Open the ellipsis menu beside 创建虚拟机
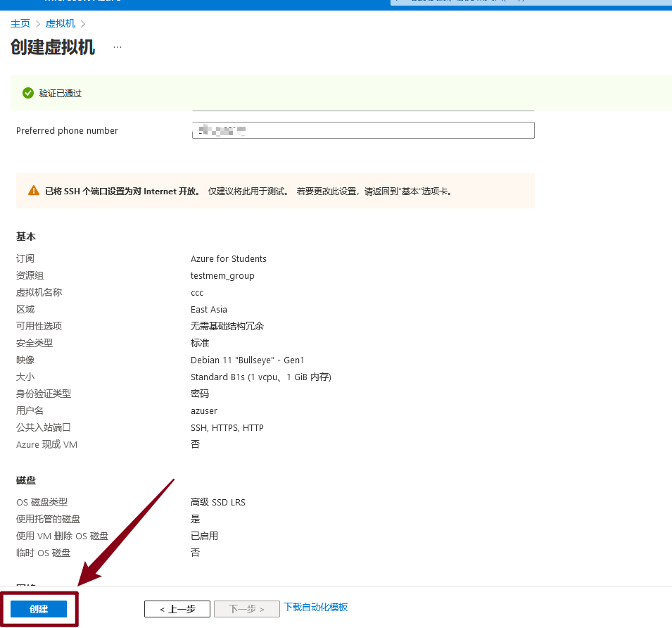The height and width of the screenshot is (628, 672). [118, 47]
